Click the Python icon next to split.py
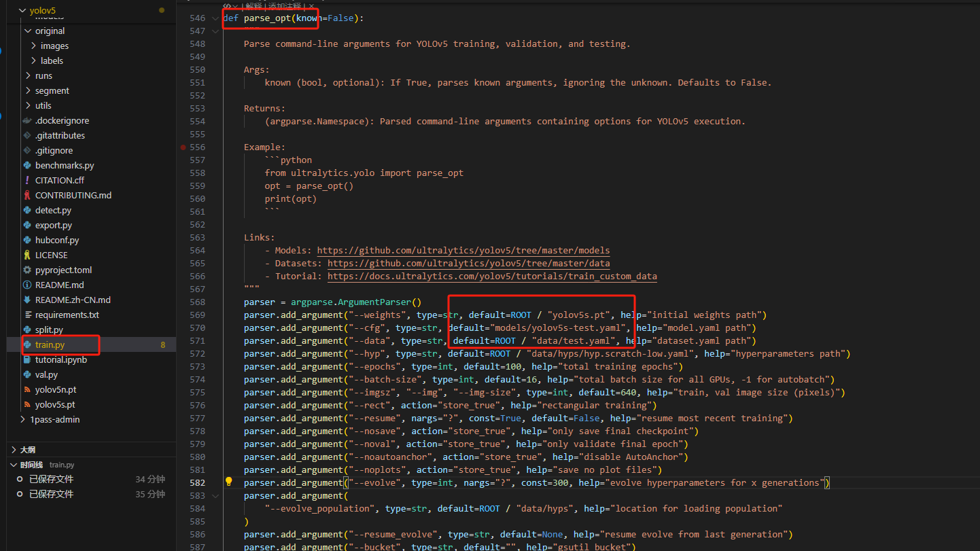Screen dimensions: 980x551 coord(27,330)
